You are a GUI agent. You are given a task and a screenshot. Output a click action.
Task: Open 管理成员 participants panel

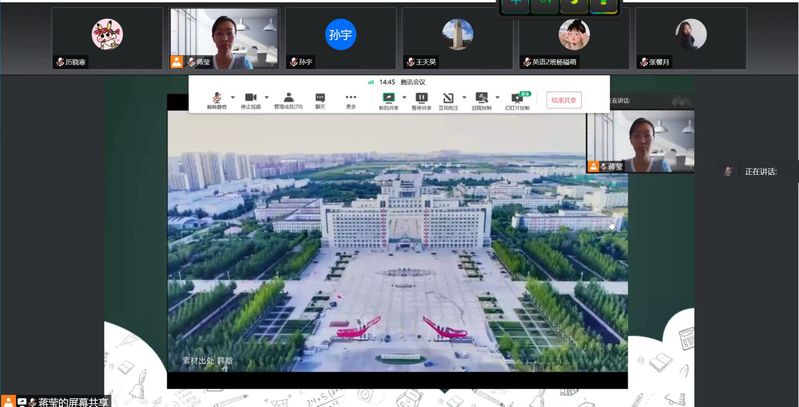(288, 98)
